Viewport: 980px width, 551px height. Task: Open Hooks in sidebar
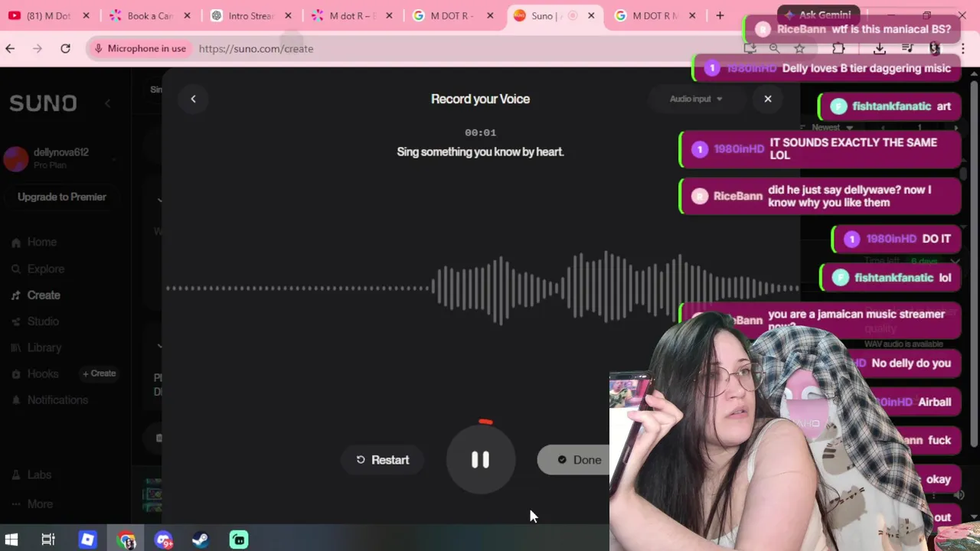(x=42, y=373)
